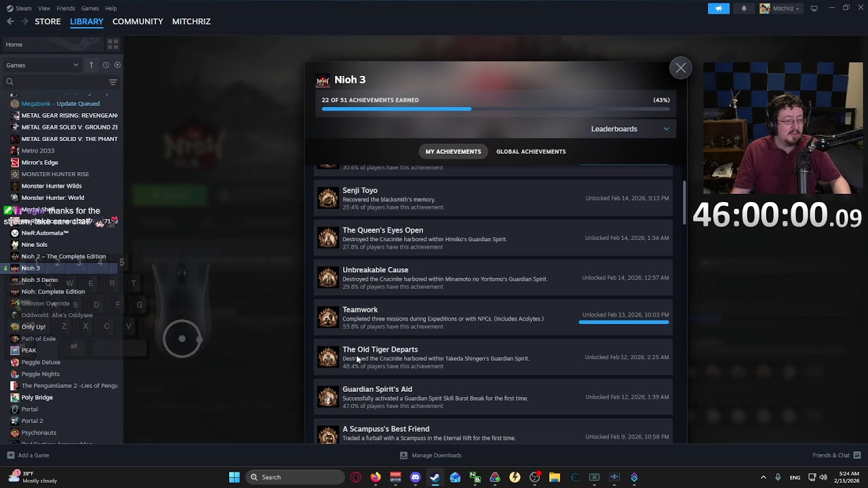Click the Nioh 3 achievements progress bar
The width and height of the screenshot is (868, 488).
[x=496, y=108]
